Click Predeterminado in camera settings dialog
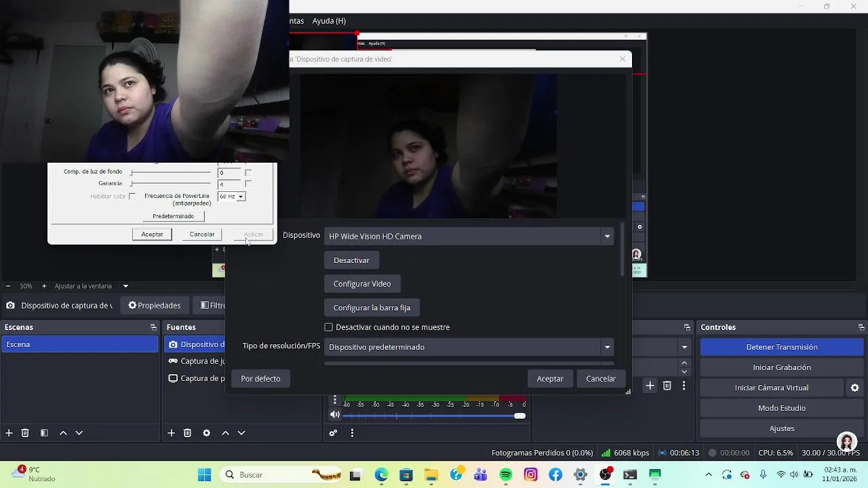 173,216
